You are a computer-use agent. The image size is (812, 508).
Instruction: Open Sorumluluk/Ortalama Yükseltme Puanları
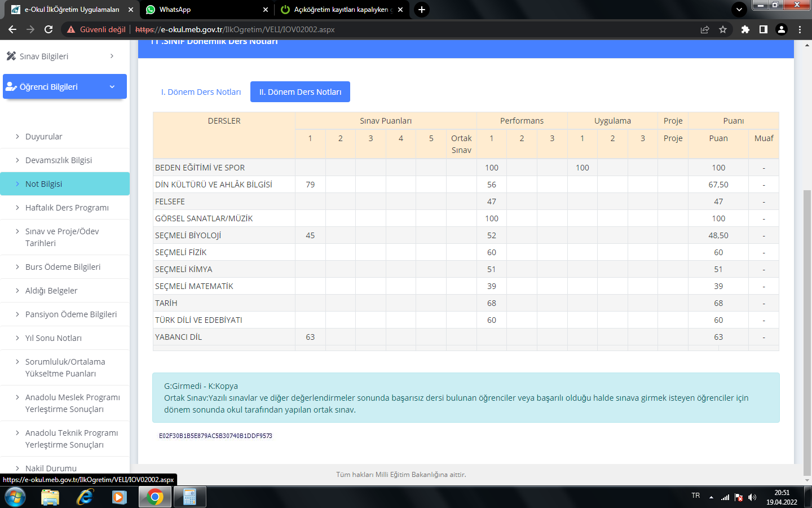coord(65,367)
